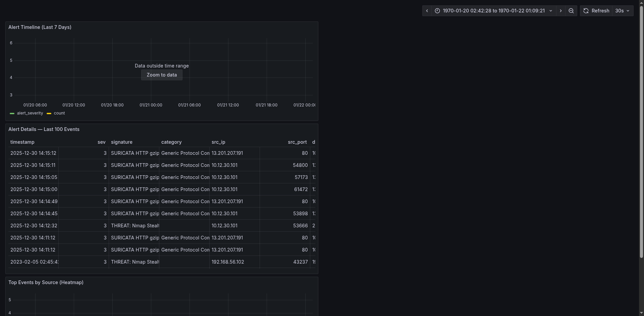Click src_port value 53666
The height and width of the screenshot is (316, 644).
coord(300,226)
